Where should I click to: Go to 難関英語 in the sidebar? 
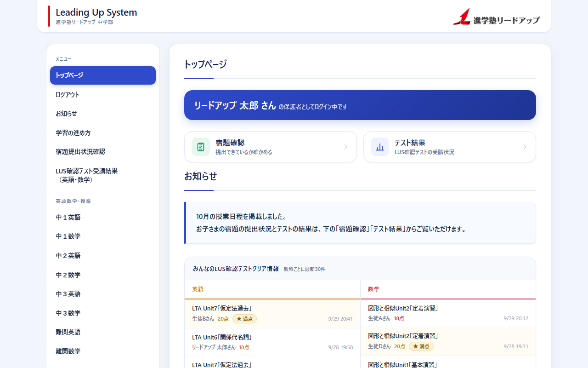pyautogui.click(x=103, y=332)
